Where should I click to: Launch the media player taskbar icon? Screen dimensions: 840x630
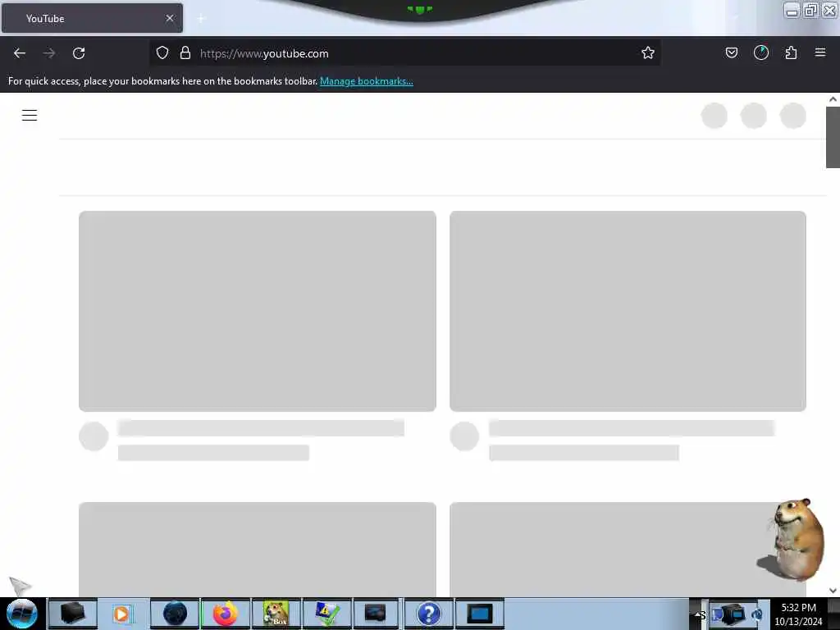(x=122, y=614)
